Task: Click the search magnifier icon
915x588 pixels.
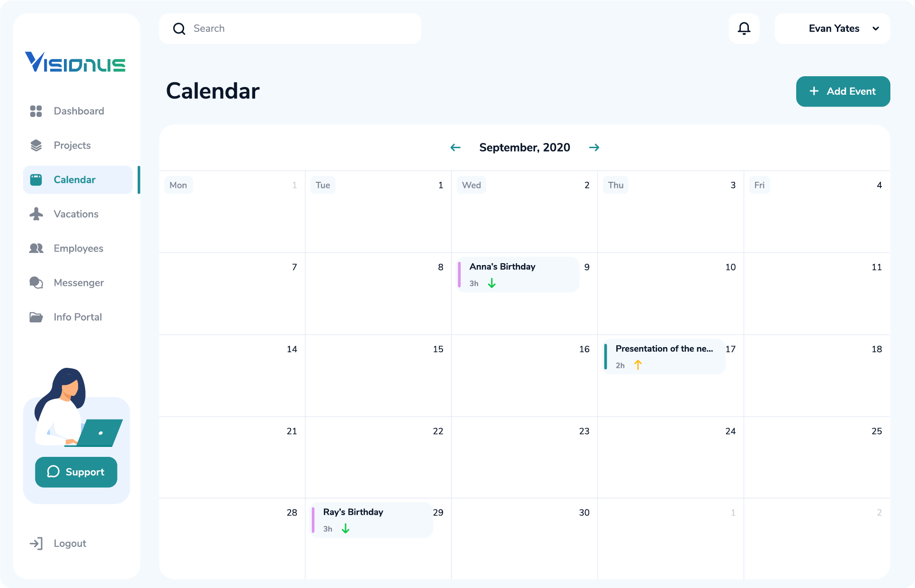Action: click(x=179, y=28)
